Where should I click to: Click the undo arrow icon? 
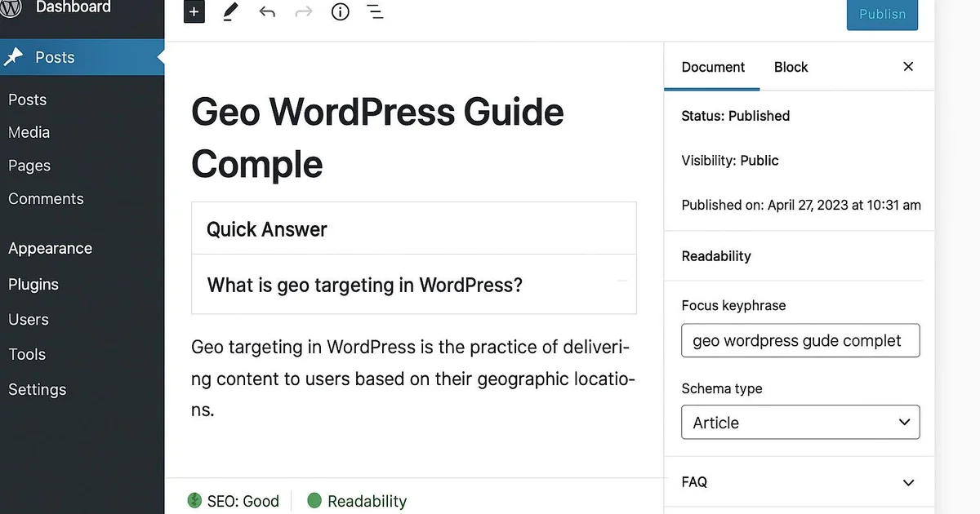click(x=267, y=12)
